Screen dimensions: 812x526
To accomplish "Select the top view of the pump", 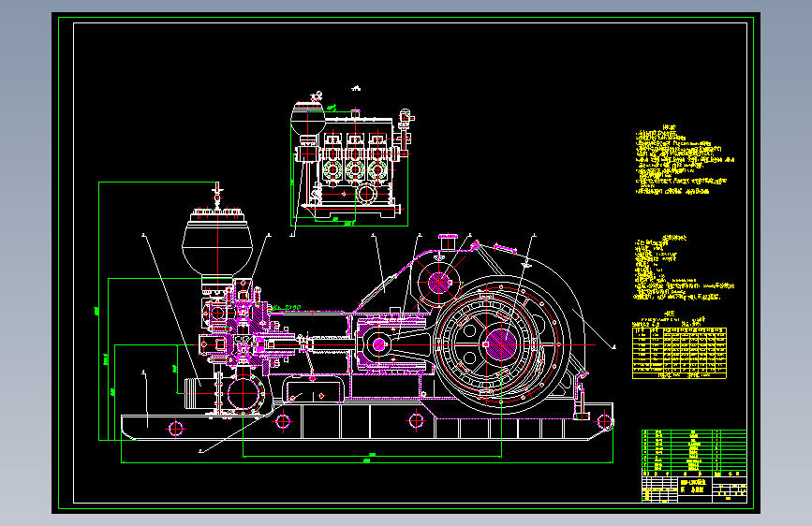I will coord(351,157).
